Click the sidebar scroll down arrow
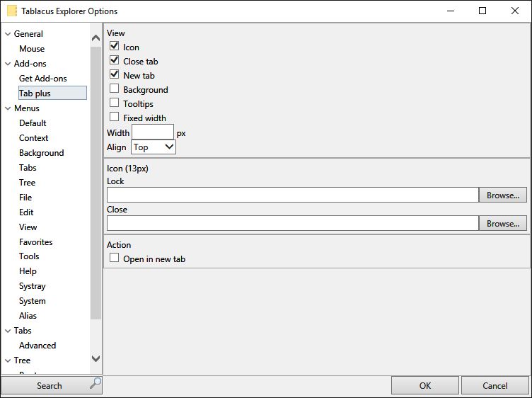This screenshot has width=532, height=398. [96, 358]
